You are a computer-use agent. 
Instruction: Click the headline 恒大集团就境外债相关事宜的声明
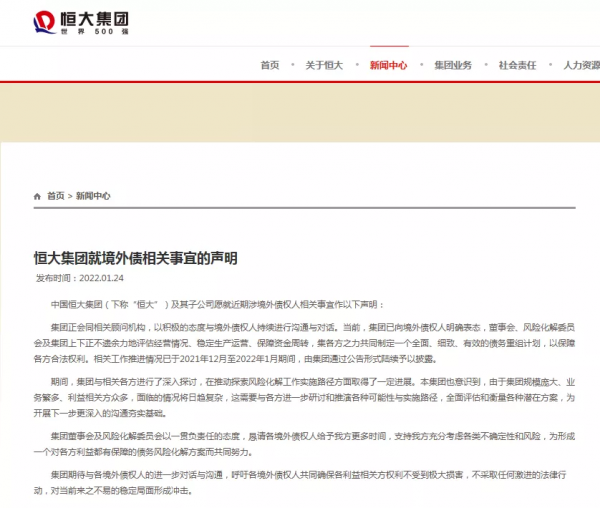pos(135,258)
